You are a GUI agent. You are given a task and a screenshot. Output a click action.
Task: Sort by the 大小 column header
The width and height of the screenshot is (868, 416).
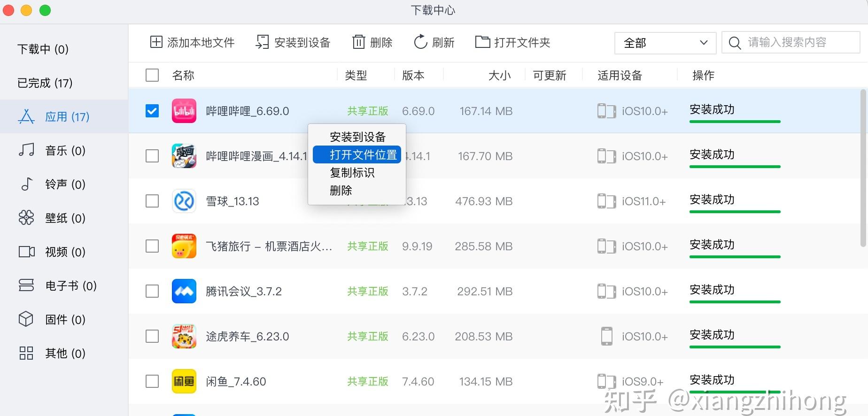click(500, 75)
